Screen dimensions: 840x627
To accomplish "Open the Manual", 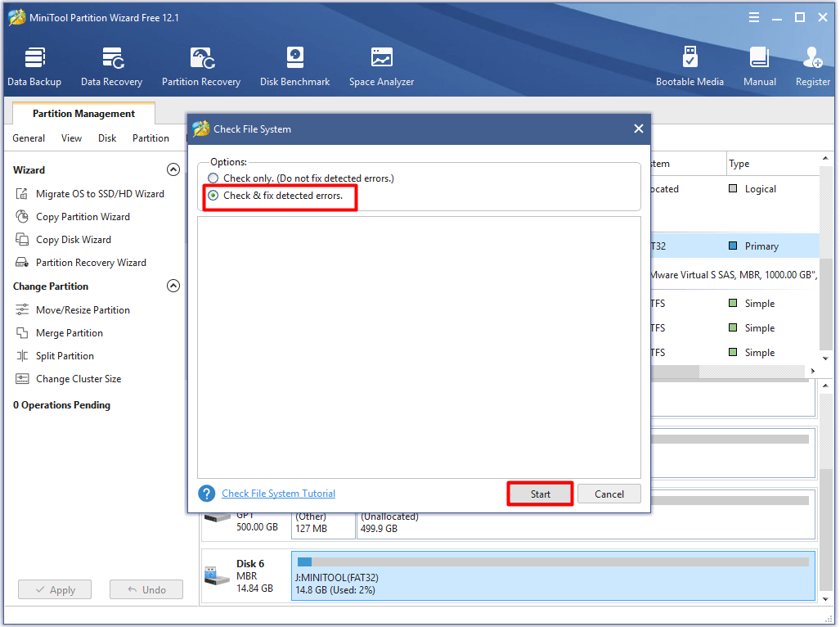I will point(759,66).
